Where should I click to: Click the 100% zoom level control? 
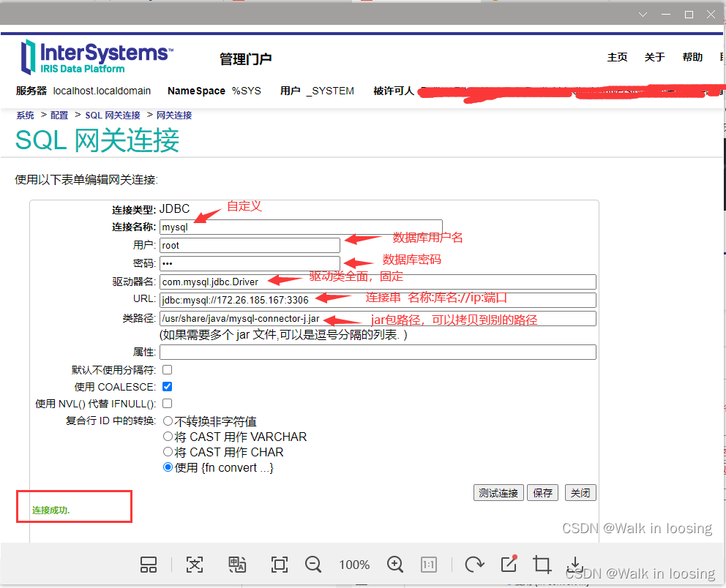[x=354, y=565]
